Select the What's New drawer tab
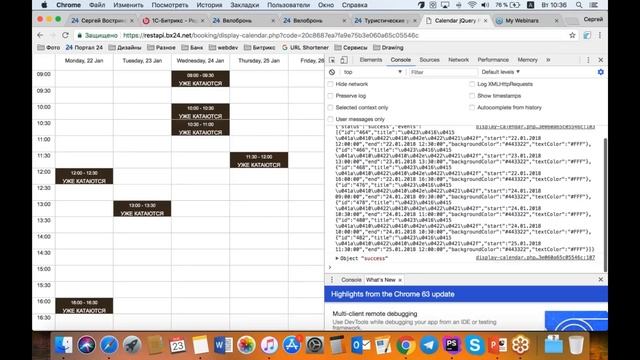The height and width of the screenshot is (360, 640). (380, 280)
